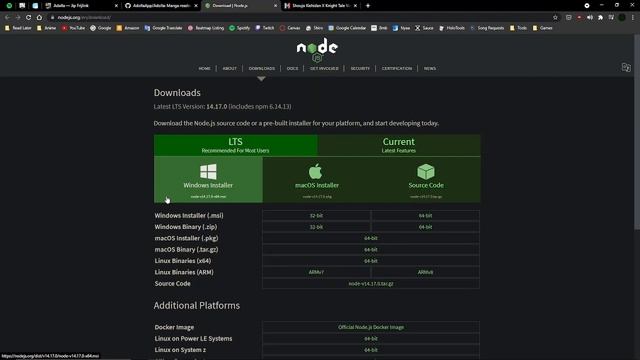
Task: Open Chrome three-dot menu
Action: [x=633, y=18]
